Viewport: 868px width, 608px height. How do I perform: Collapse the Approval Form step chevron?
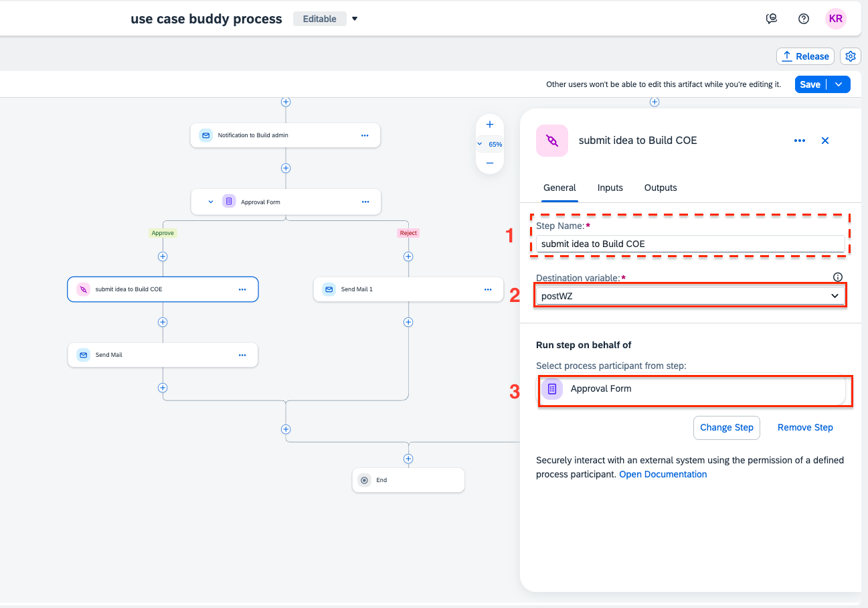pos(211,202)
